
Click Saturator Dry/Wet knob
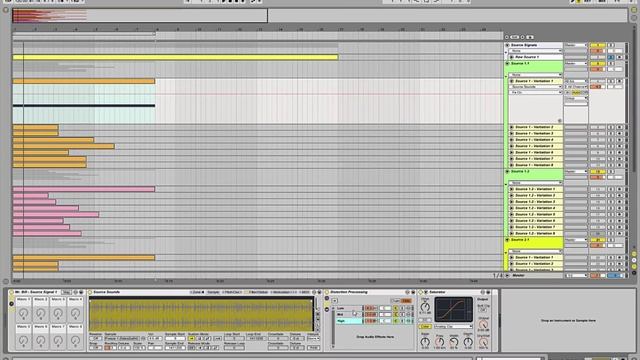tap(483, 342)
